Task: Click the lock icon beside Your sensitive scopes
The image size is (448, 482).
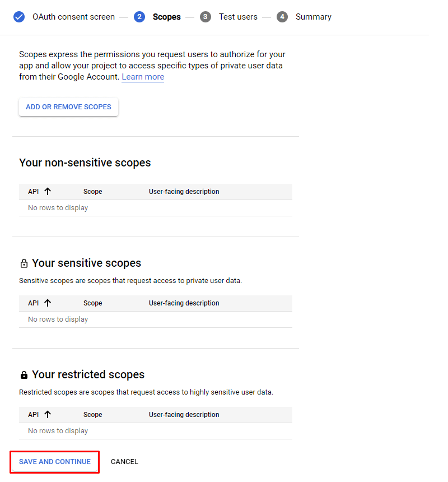Action: click(x=24, y=262)
